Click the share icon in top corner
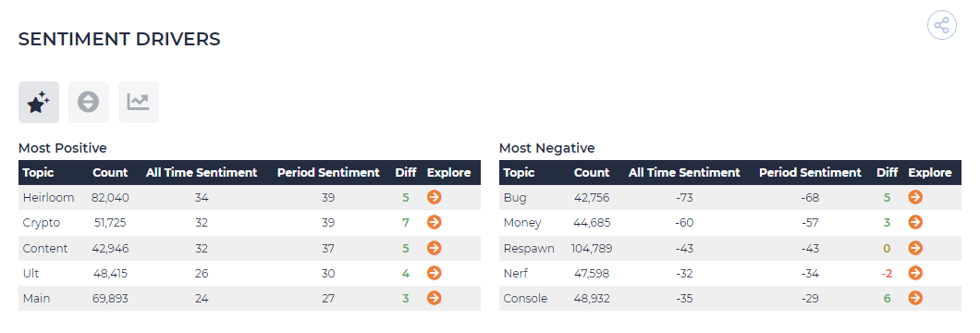The width and height of the screenshot is (980, 333). pyautogui.click(x=941, y=26)
